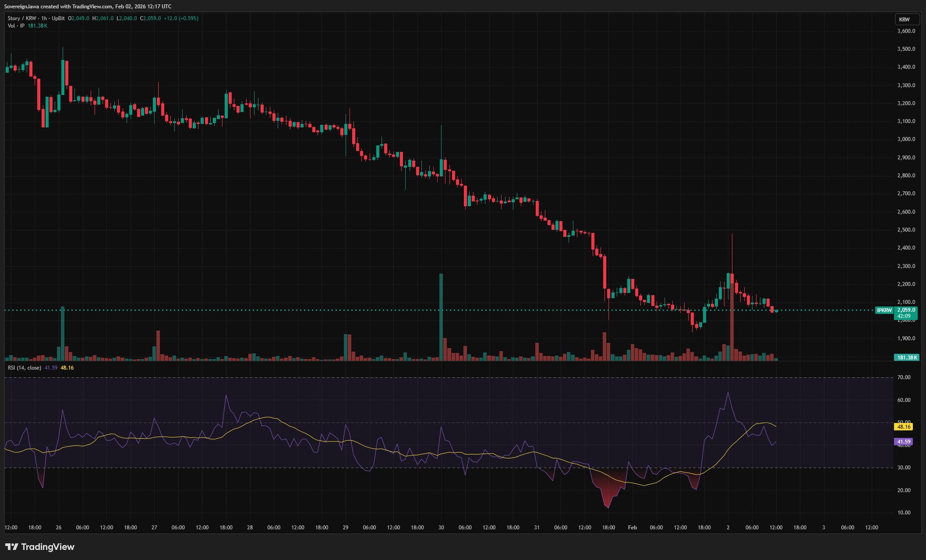This screenshot has width=926, height=560.
Task: Click the 26 date label on time axis
Action: tap(58, 527)
